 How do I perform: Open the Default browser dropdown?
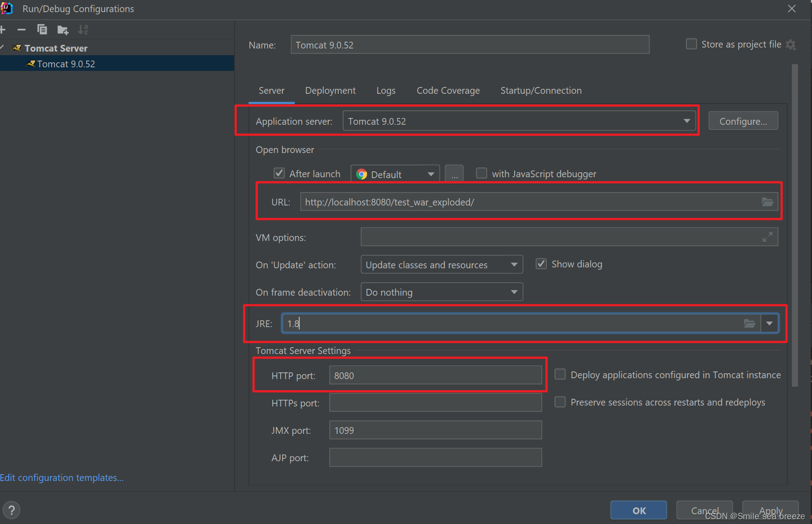[395, 174]
